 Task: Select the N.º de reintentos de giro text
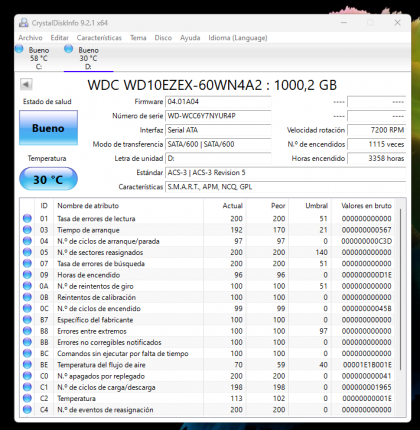click(x=95, y=286)
